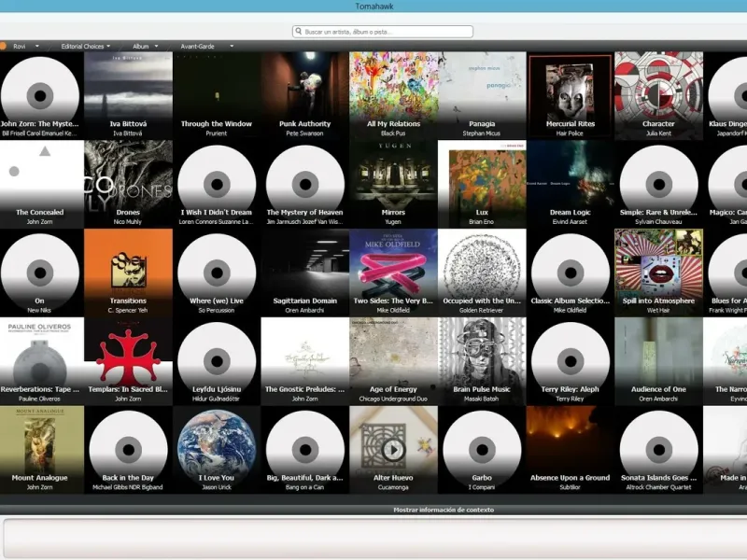Open the Rovi source dropdown
The width and height of the screenshot is (747, 560).
(x=25, y=46)
